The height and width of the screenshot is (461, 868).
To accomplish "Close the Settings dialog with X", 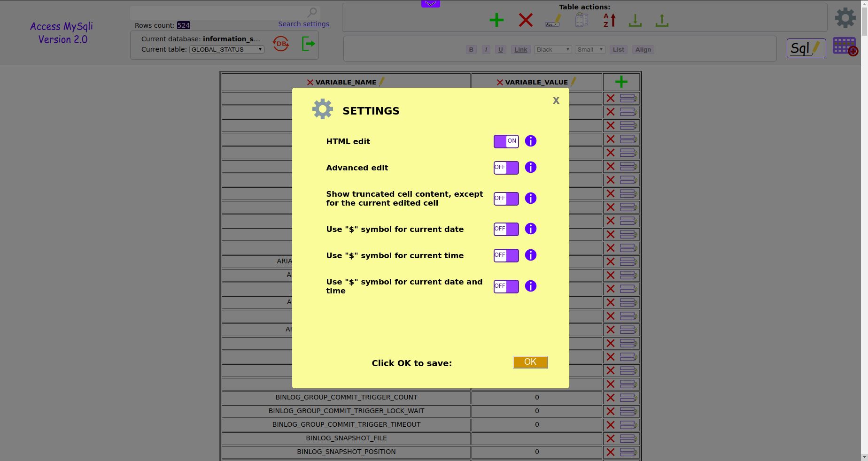I will pos(556,100).
